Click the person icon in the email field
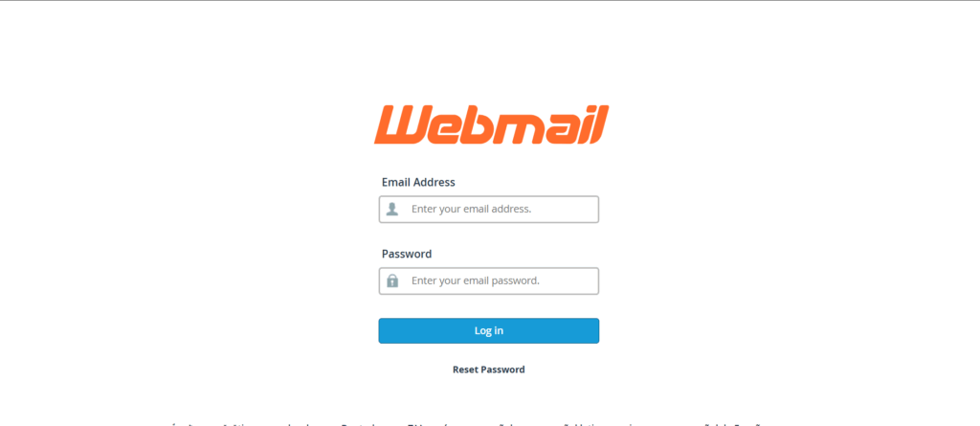Screen dimensions: 980x426 point(391,209)
